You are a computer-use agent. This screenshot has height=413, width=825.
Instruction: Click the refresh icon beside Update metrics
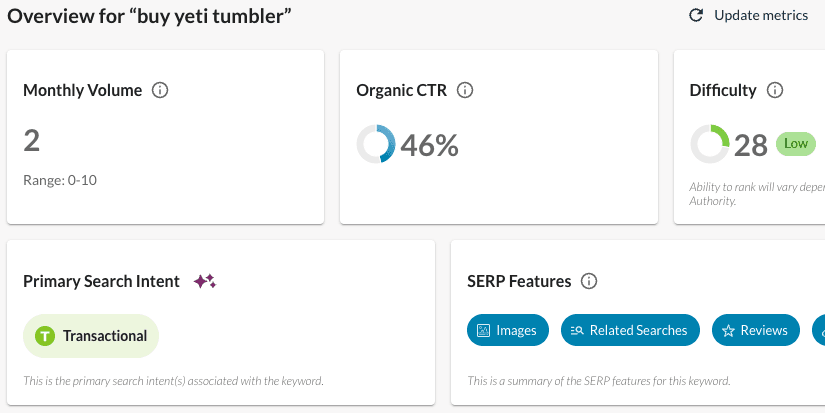click(696, 15)
